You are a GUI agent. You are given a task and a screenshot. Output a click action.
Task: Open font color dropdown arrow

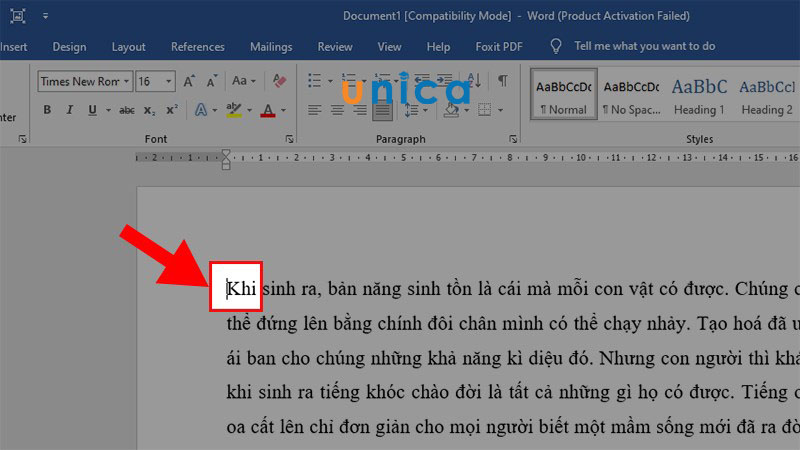coord(283,110)
